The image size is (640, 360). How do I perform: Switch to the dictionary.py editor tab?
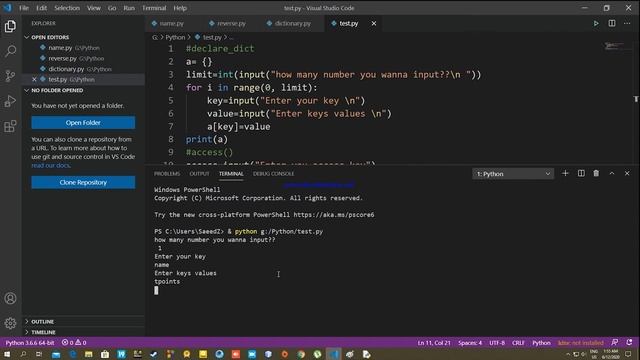tap(292, 24)
